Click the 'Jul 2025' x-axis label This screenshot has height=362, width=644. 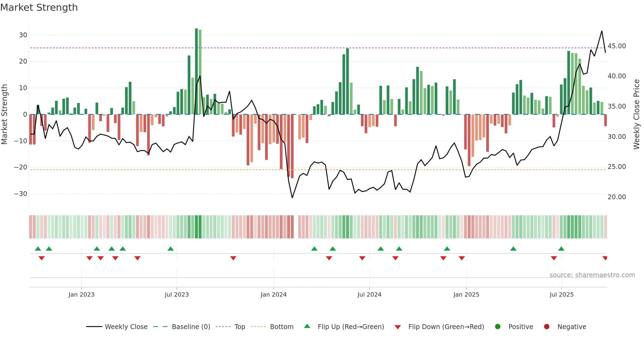[562, 295]
